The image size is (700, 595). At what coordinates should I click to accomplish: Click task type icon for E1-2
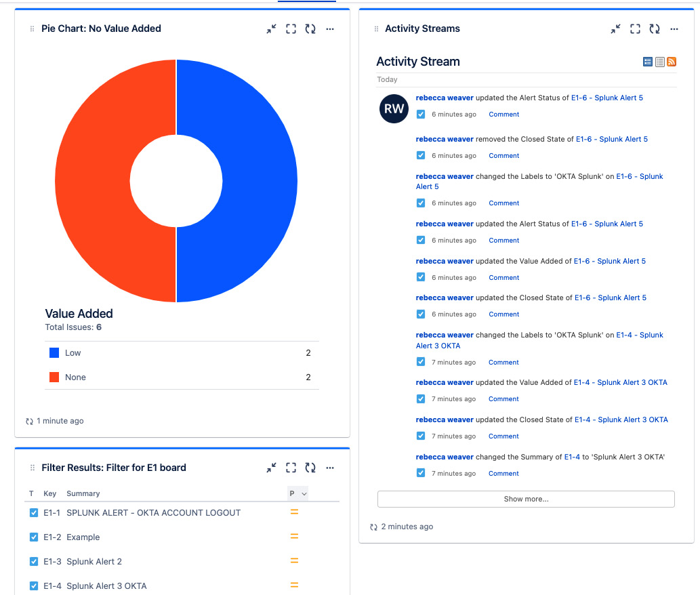34,537
